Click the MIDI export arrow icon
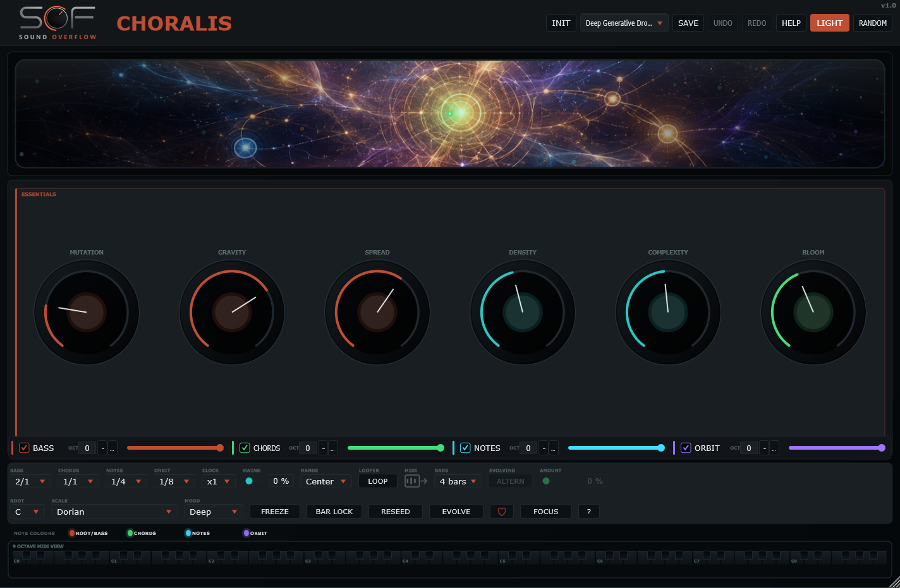Screen dimensions: 900x588 coord(416,481)
